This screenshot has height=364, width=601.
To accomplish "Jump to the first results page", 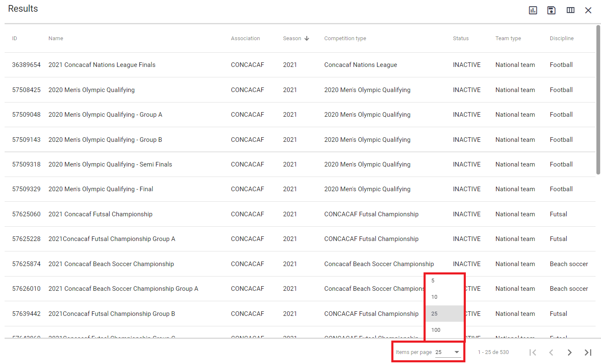I will pyautogui.click(x=532, y=352).
